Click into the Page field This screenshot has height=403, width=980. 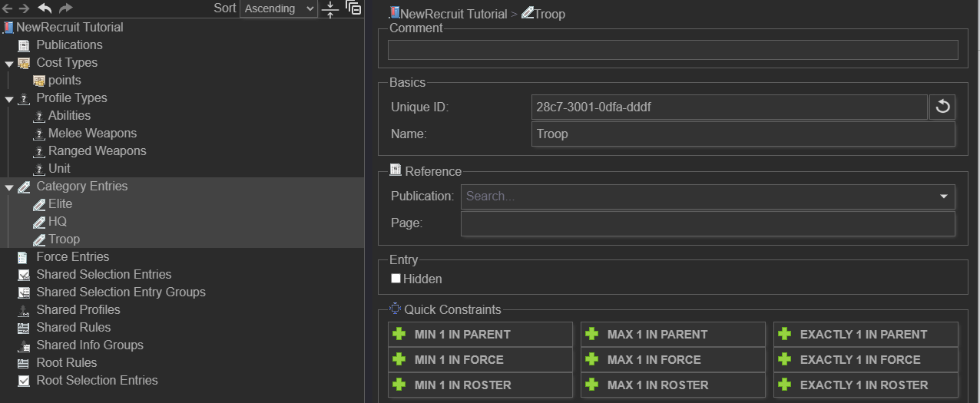point(708,223)
